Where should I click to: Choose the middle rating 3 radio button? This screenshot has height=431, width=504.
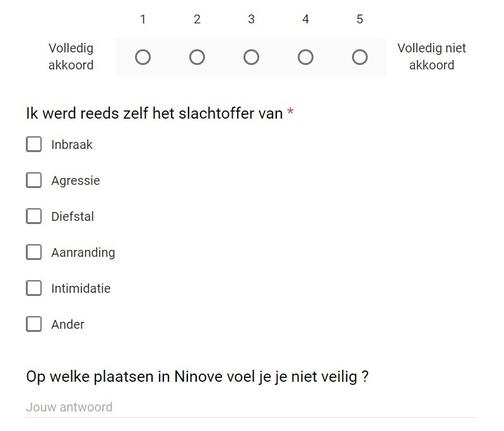tap(251, 57)
